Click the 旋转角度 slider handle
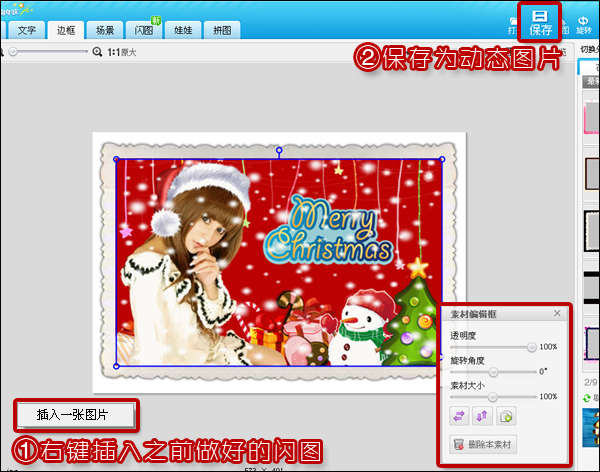600x472 pixels. (493, 371)
